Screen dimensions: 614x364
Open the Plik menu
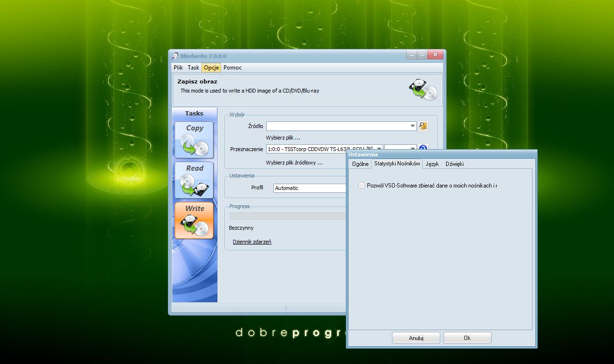(178, 68)
